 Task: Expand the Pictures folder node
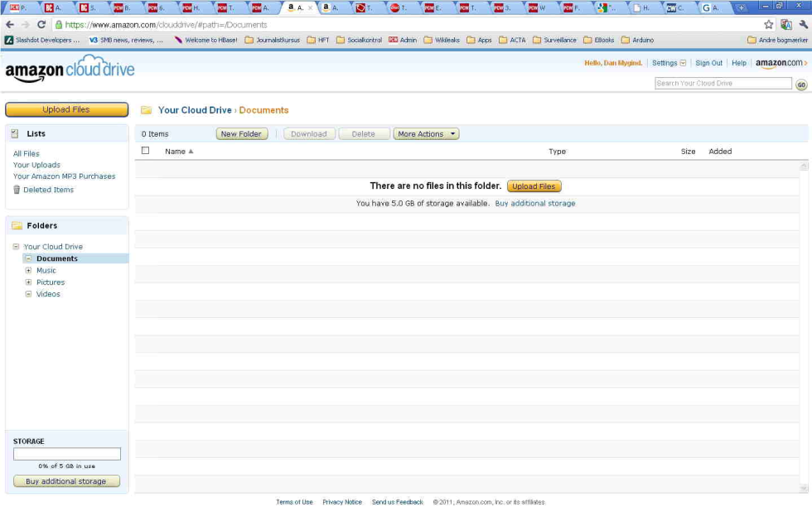point(28,282)
